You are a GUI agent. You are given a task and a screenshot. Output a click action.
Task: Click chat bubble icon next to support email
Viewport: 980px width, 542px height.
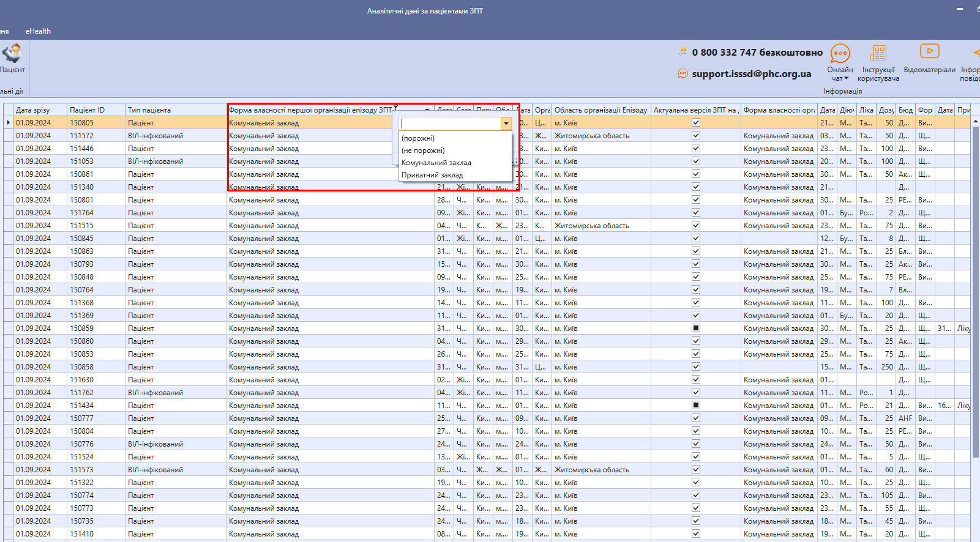[683, 73]
